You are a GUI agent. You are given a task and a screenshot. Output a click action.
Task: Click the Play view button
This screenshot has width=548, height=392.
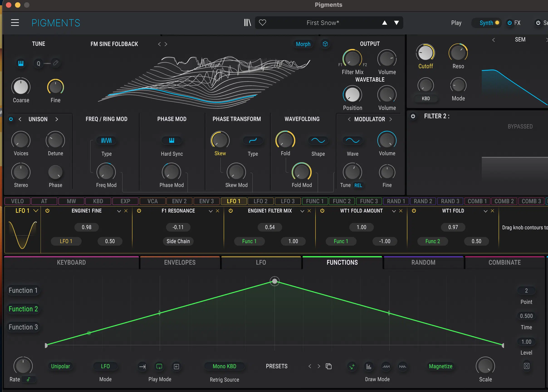pyautogui.click(x=456, y=23)
